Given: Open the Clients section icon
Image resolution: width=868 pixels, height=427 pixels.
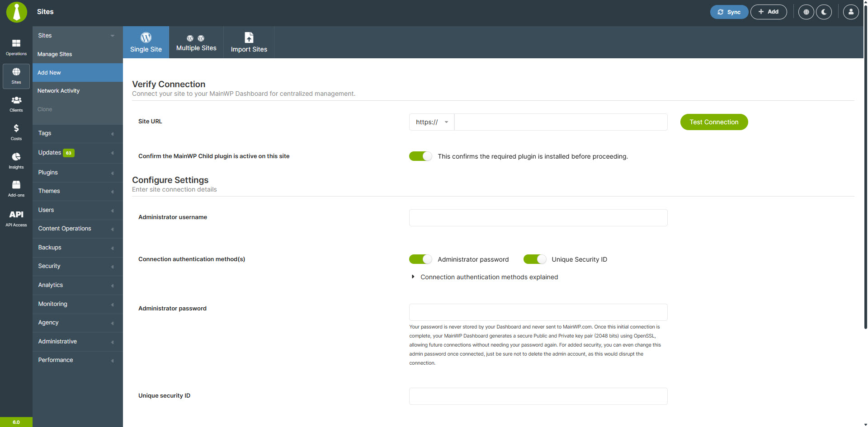Looking at the screenshot, I should click(16, 103).
